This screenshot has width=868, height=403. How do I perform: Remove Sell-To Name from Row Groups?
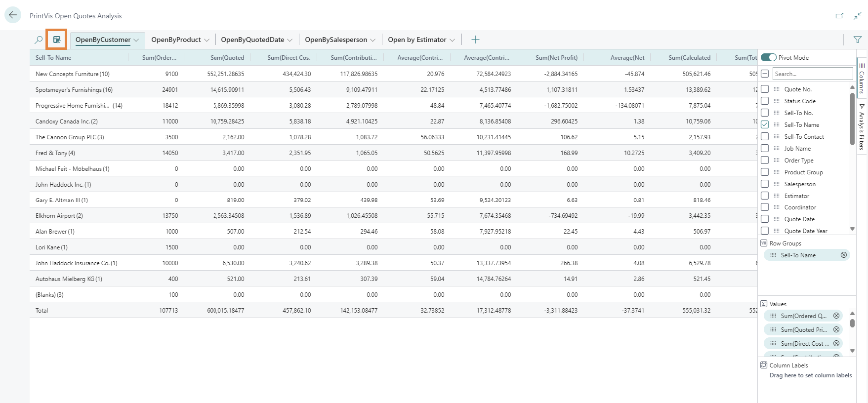[x=844, y=255]
